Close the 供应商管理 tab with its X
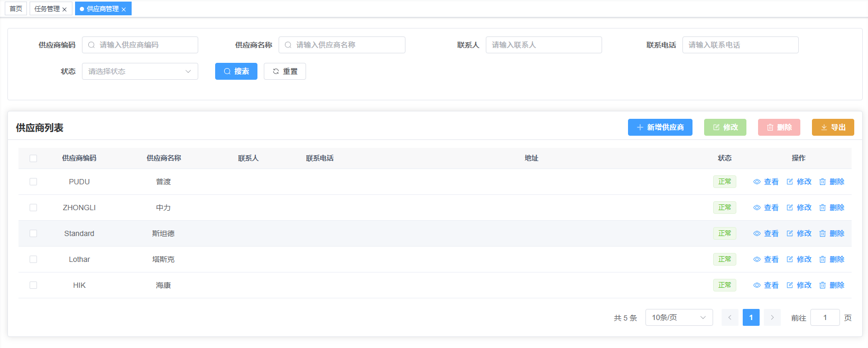Viewport: 868px width, 348px height. click(x=124, y=10)
